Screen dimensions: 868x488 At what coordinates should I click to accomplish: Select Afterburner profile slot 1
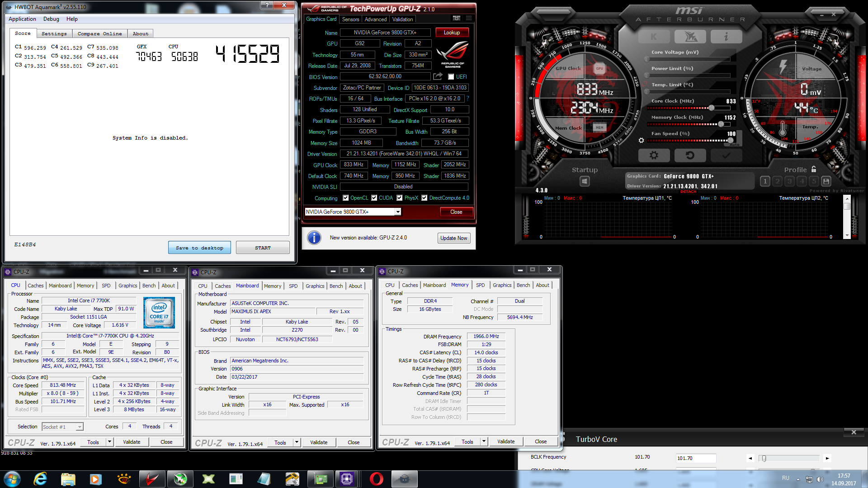click(x=765, y=181)
